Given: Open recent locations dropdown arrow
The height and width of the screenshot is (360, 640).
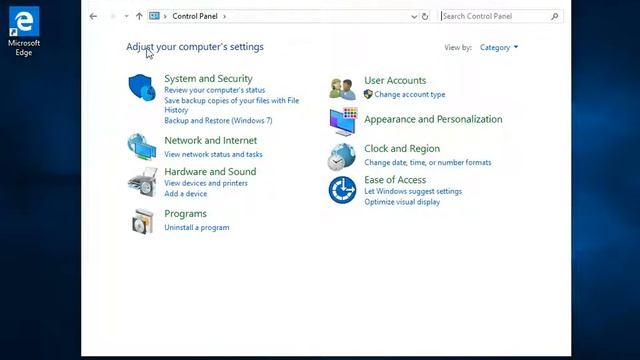Looking at the screenshot, I should (x=127, y=16).
